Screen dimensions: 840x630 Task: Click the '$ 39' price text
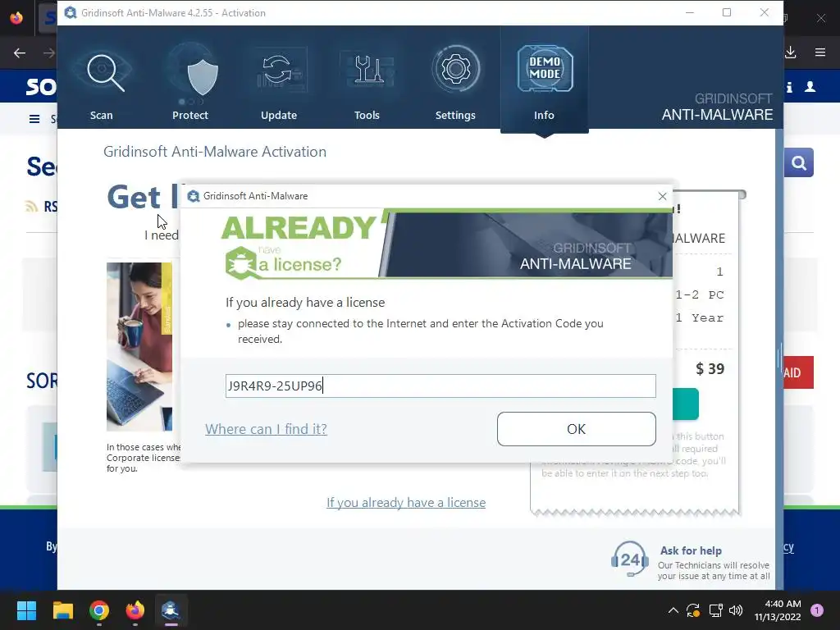[710, 368]
